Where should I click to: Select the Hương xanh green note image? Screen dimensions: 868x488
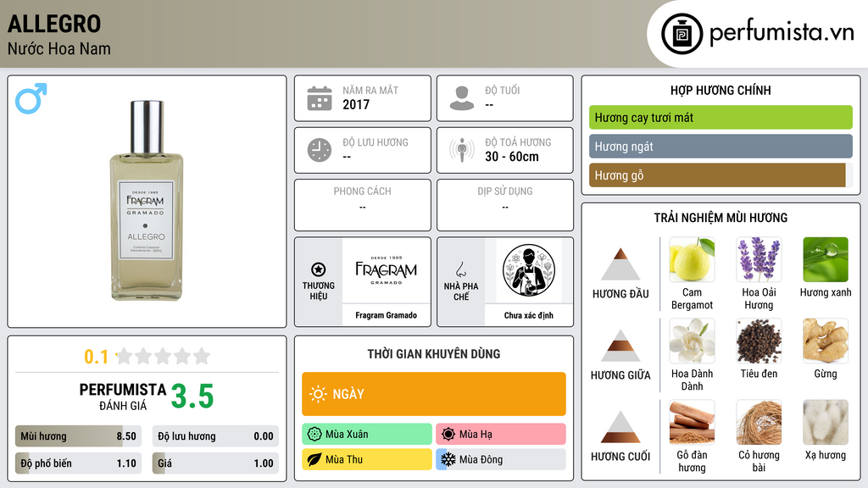click(826, 259)
